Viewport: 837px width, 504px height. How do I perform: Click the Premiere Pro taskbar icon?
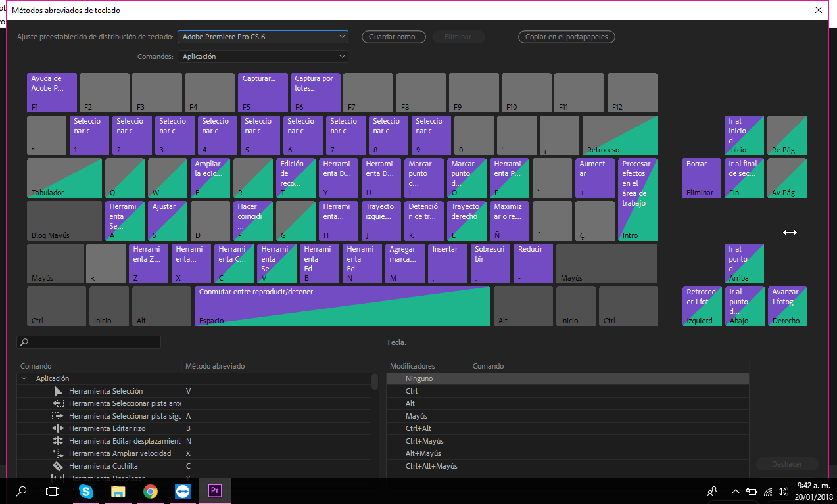[x=214, y=491]
